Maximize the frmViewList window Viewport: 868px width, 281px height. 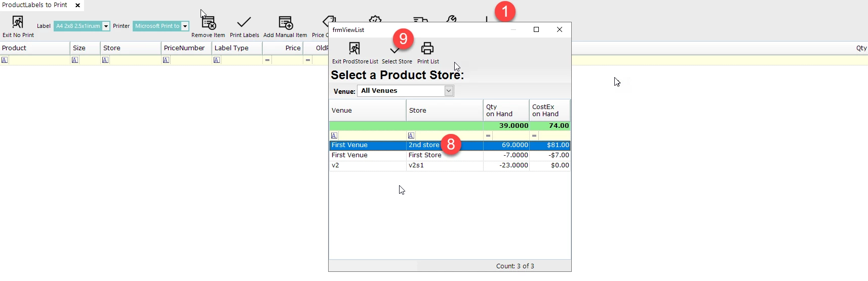click(536, 29)
